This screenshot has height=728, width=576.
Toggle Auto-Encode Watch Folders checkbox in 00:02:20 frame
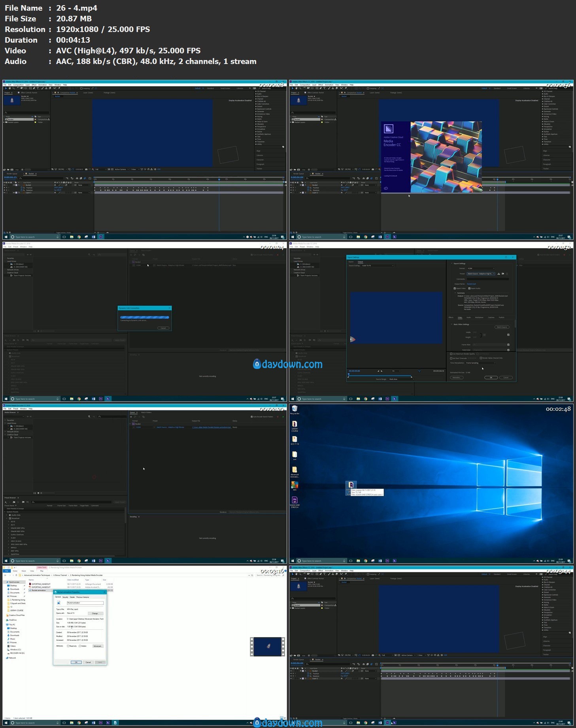252,417
